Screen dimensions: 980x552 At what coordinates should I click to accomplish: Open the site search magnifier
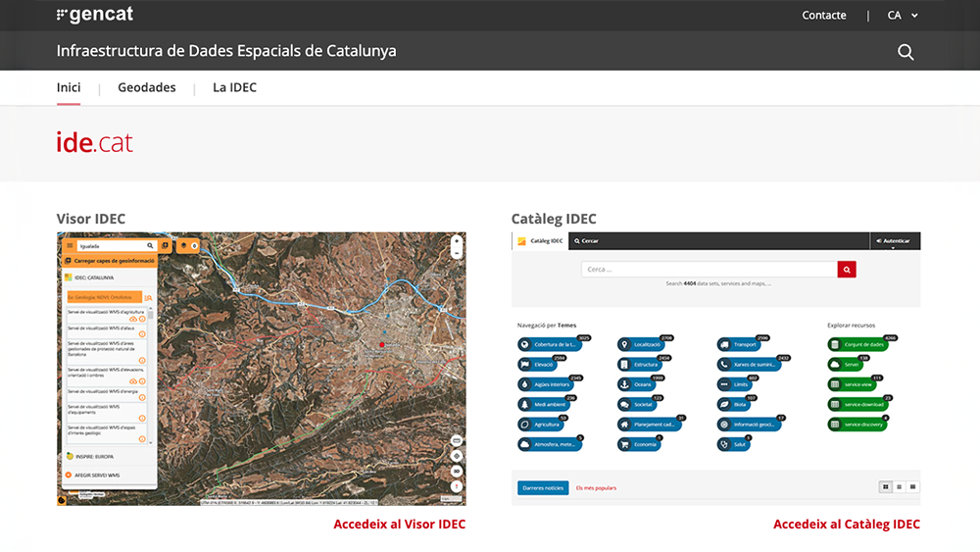(x=906, y=52)
